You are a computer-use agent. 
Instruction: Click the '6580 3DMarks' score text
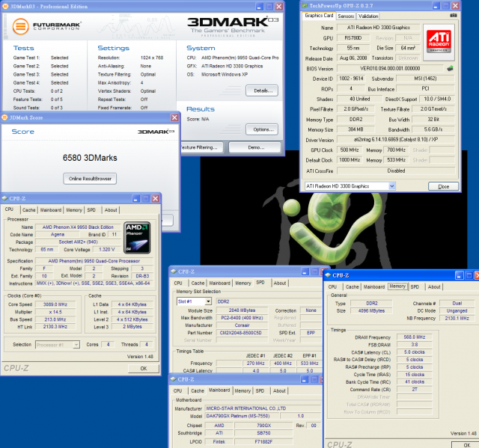(90, 158)
